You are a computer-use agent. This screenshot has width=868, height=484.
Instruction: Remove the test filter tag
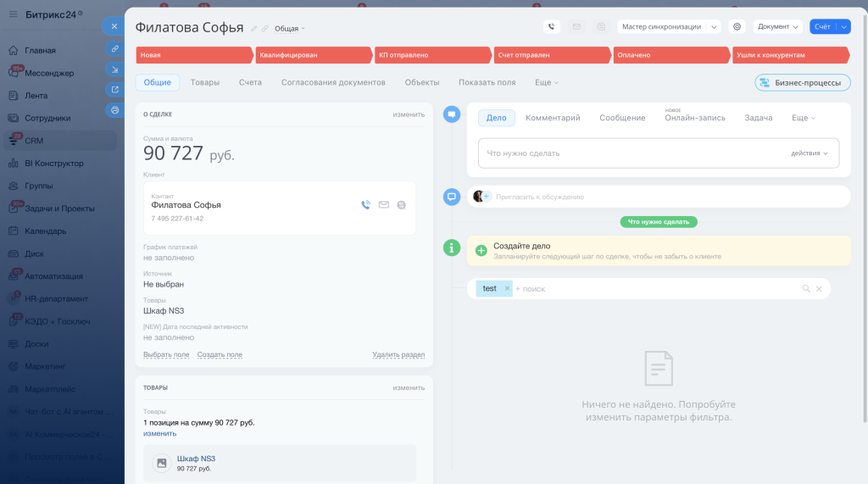[507, 288]
